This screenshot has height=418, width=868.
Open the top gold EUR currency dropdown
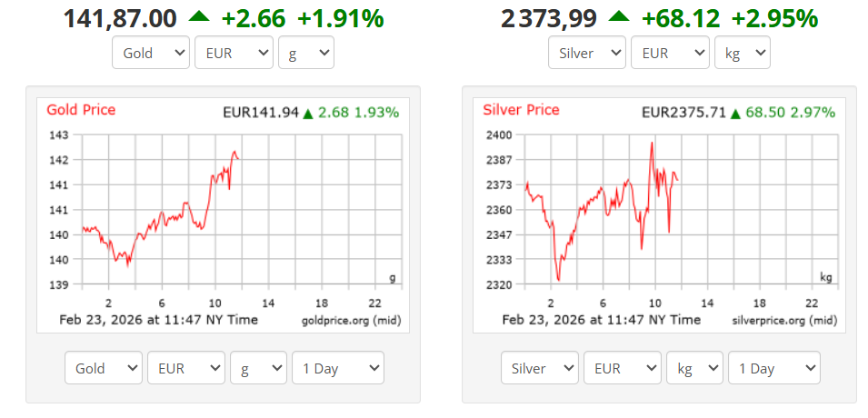234,53
